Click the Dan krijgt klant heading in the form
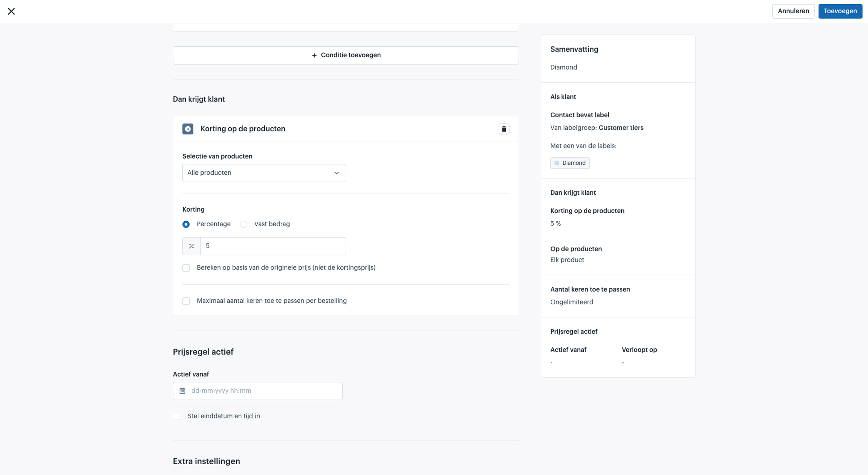The height and width of the screenshot is (475, 868). click(199, 99)
